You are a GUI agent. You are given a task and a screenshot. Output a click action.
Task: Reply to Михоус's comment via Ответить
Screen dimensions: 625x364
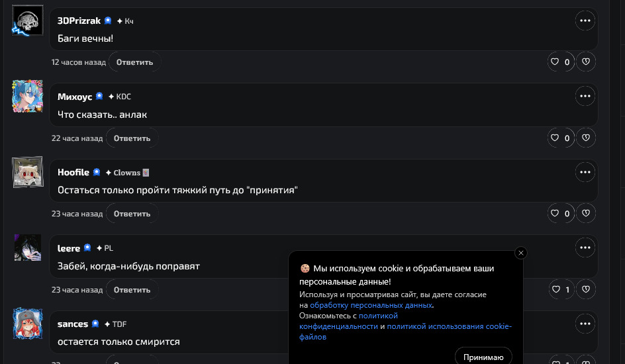pyautogui.click(x=132, y=138)
